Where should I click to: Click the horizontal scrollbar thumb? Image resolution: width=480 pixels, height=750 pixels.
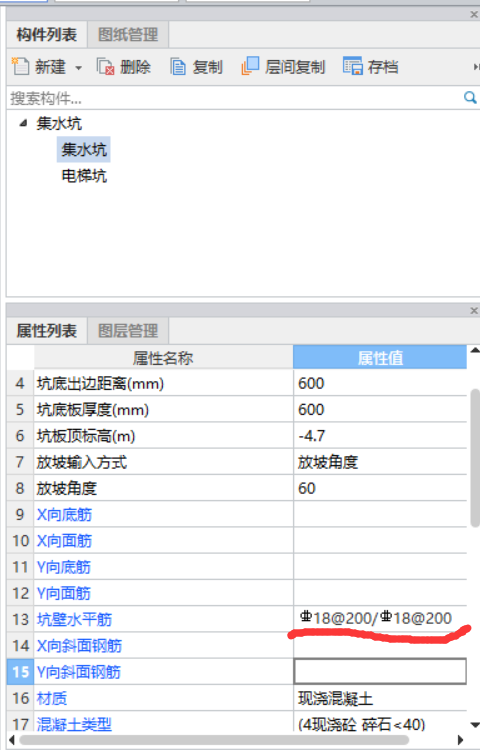[214, 740]
